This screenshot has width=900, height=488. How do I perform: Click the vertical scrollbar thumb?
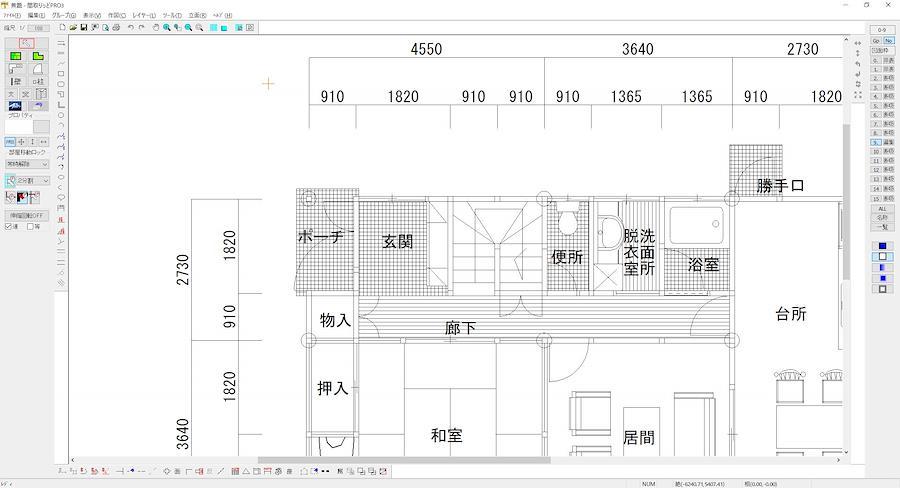(846, 201)
